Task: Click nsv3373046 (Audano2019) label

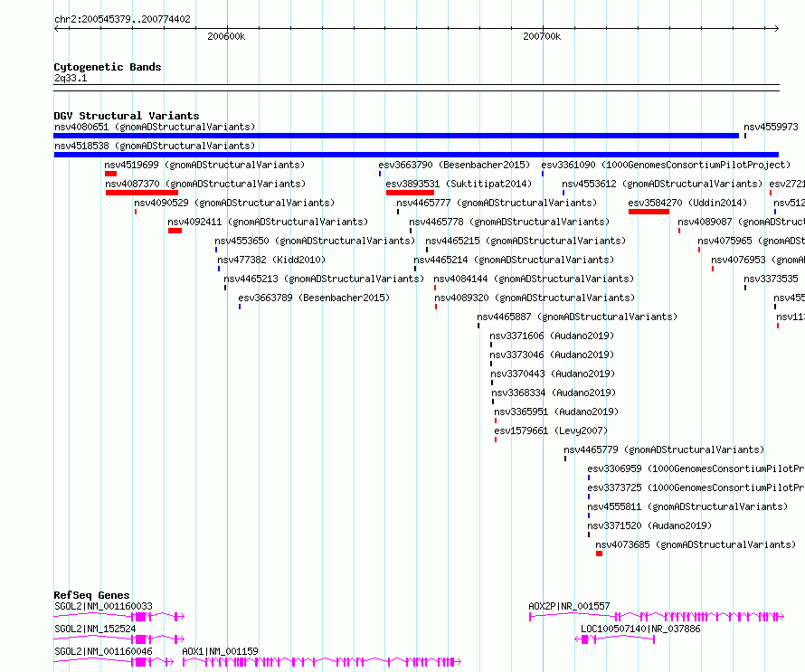Action: 552,355
